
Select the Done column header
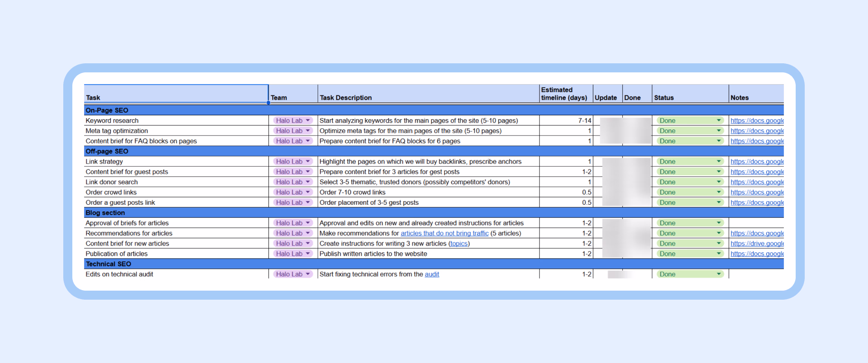[x=637, y=94]
